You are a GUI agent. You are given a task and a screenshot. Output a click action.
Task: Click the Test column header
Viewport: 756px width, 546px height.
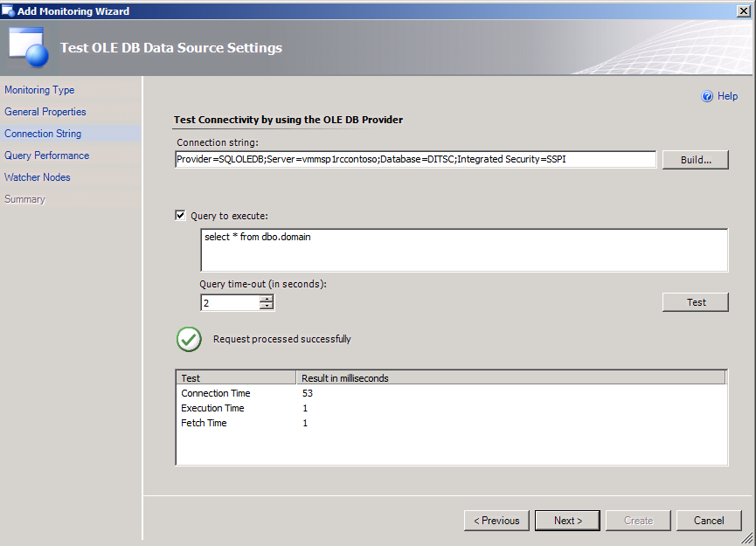[x=236, y=378]
